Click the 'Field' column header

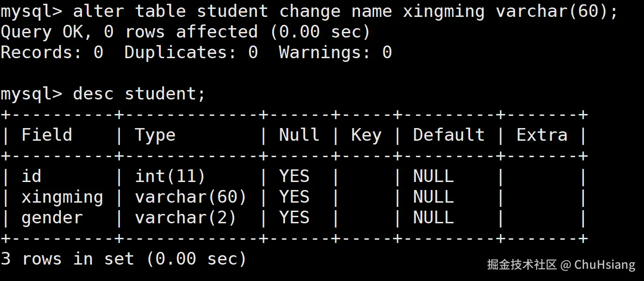click(47, 135)
